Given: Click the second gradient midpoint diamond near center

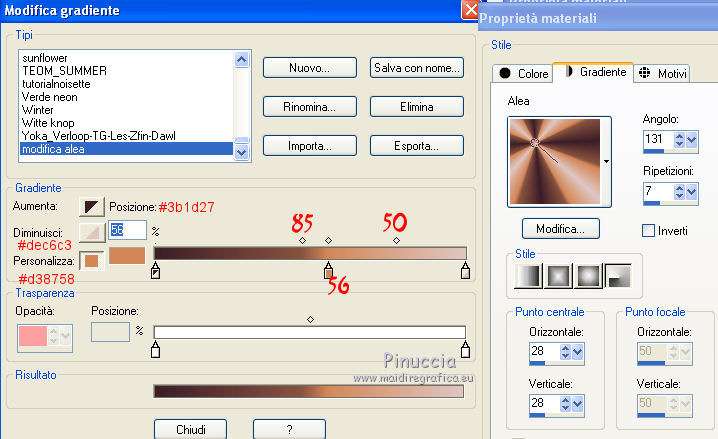Looking at the screenshot, I should (x=328, y=240).
